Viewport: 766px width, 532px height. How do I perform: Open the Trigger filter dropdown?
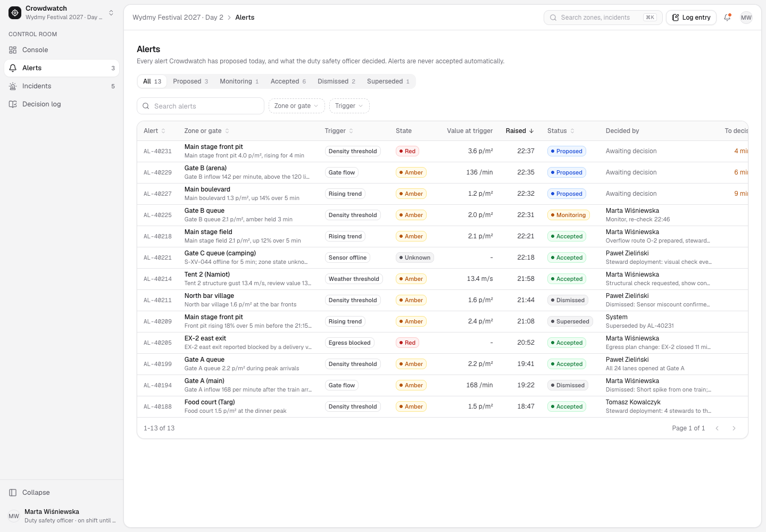349,106
